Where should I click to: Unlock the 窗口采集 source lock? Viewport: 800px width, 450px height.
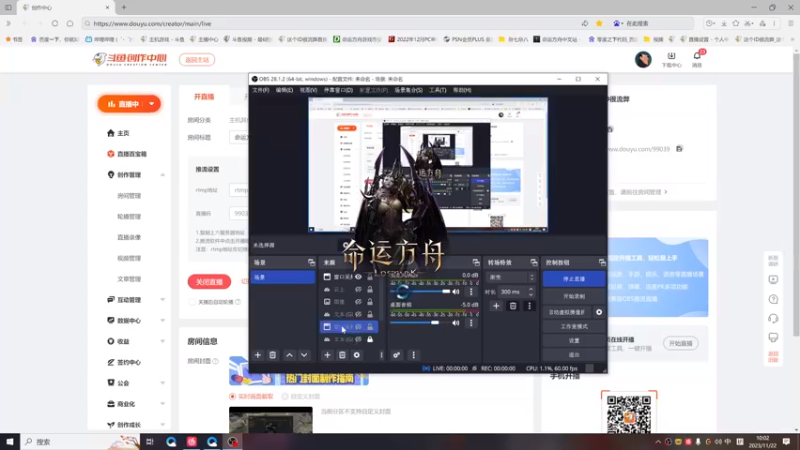370,277
